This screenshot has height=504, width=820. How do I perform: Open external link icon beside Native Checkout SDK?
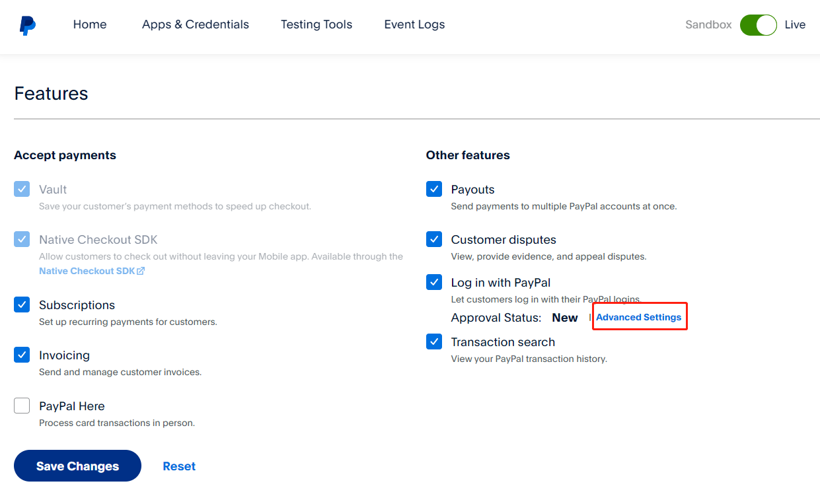(141, 271)
